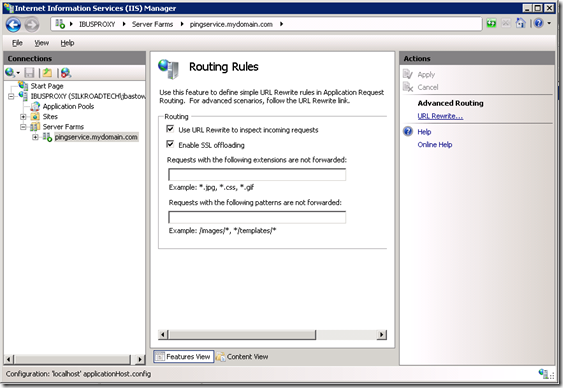Go back with the blue Back arrow
This screenshot has width=563, height=388.
tap(13, 24)
